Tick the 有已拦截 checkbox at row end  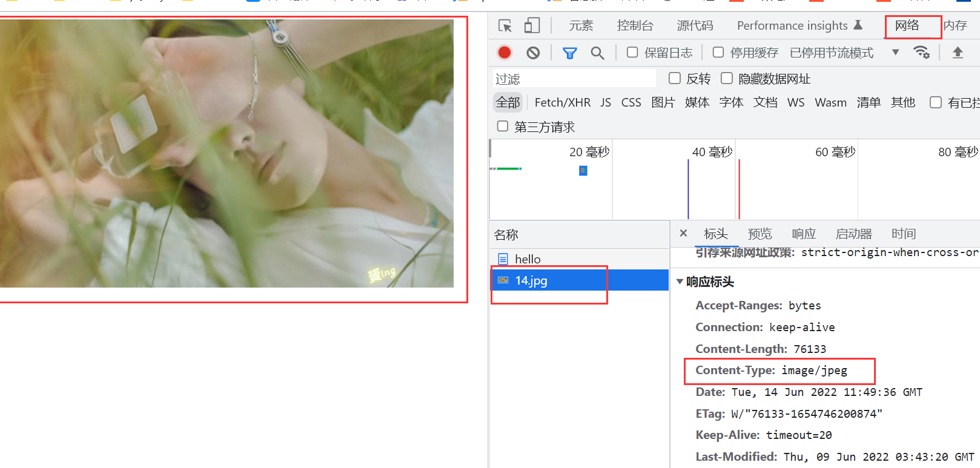pos(936,102)
